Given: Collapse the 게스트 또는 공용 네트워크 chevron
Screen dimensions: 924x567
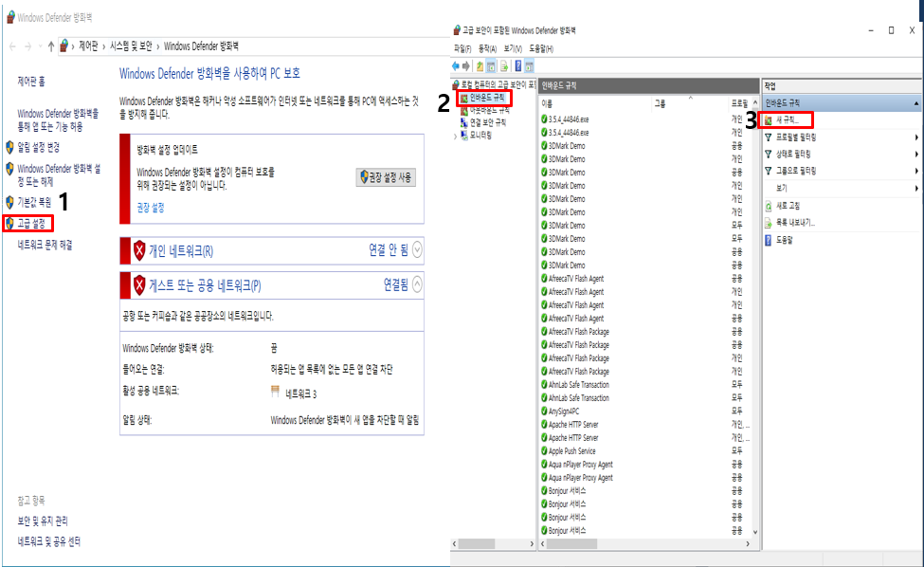Looking at the screenshot, I should coord(417,284).
